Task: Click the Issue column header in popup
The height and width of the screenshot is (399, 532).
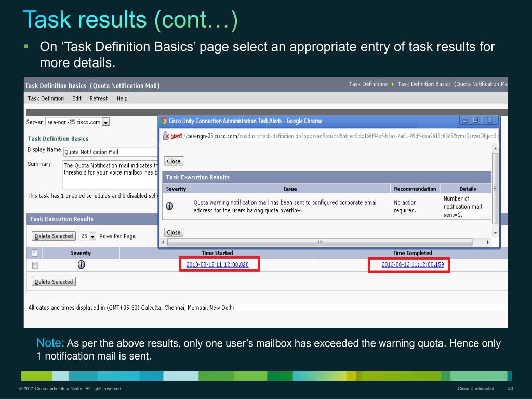Action: click(290, 189)
